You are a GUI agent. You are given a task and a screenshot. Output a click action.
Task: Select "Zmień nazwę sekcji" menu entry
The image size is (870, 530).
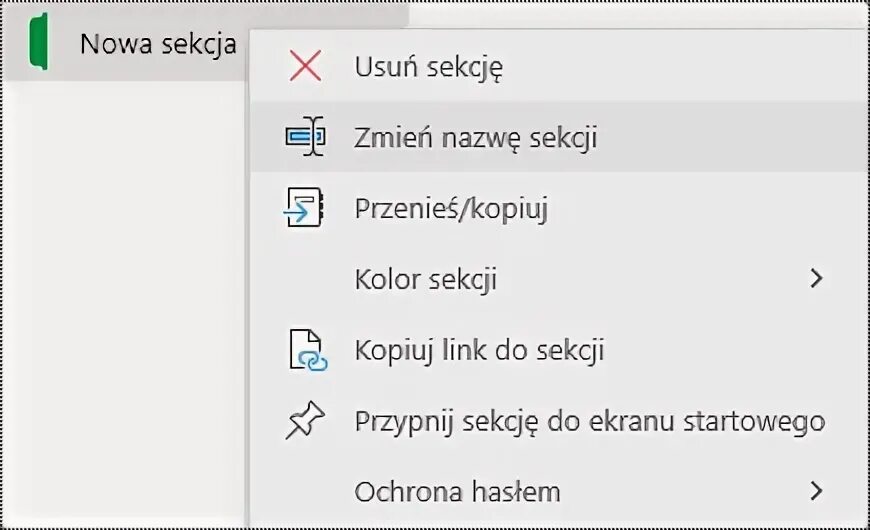(x=475, y=137)
